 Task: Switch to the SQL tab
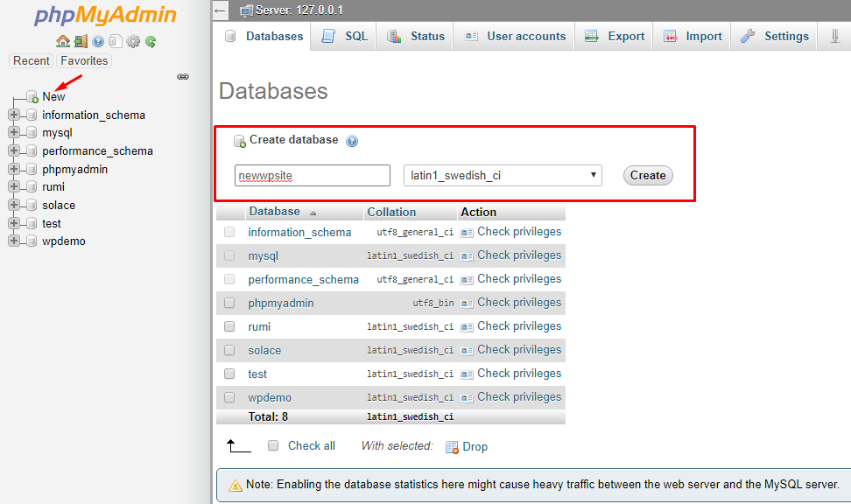345,36
